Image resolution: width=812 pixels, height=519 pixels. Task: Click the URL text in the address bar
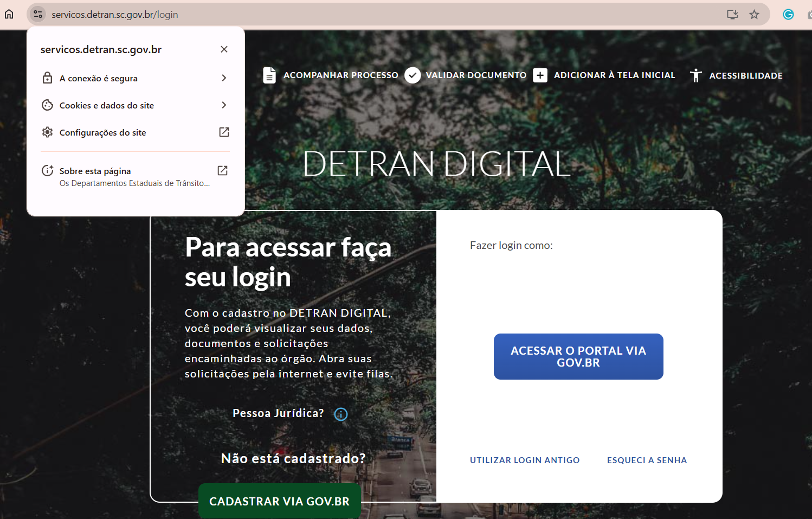[115, 15]
